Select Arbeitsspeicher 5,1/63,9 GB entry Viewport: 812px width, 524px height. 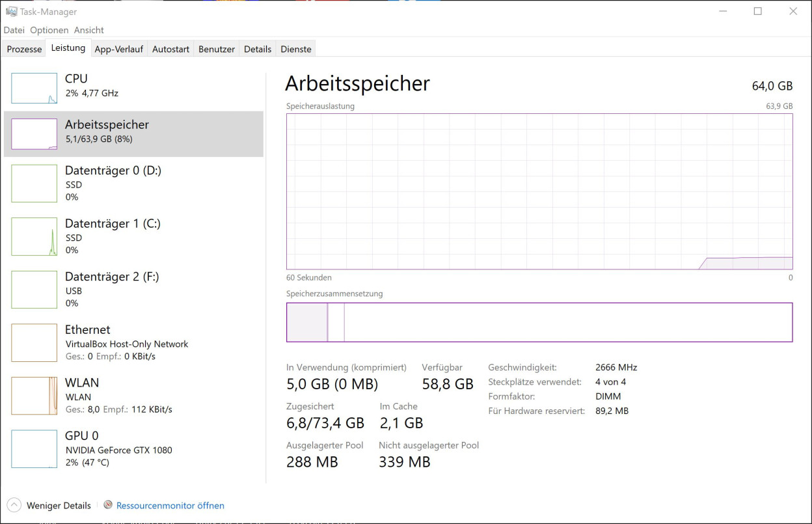tap(133, 133)
